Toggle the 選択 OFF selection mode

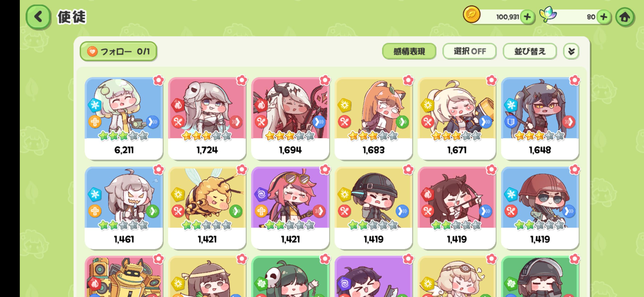point(469,51)
